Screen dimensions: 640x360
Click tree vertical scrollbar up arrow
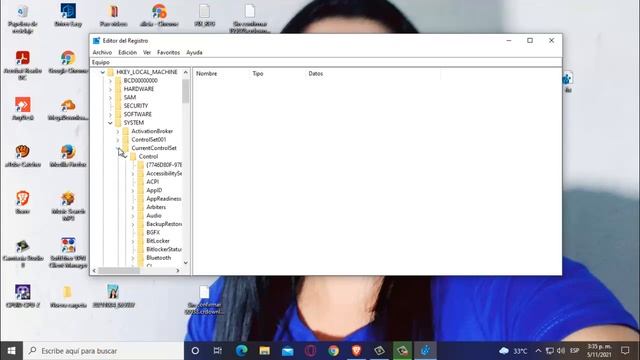(x=186, y=72)
